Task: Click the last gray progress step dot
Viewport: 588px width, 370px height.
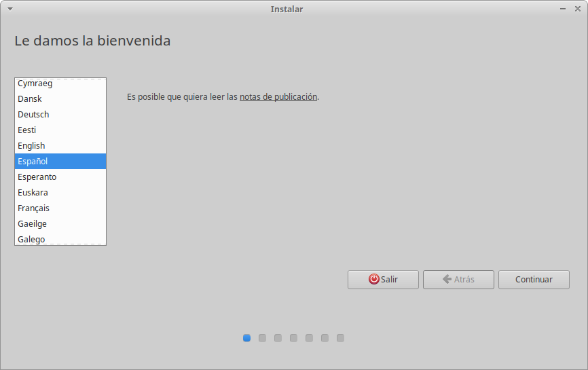Action: click(x=341, y=338)
